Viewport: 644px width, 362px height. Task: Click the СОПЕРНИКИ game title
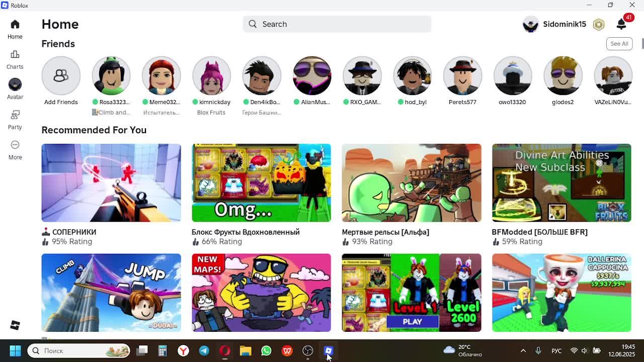(x=69, y=232)
